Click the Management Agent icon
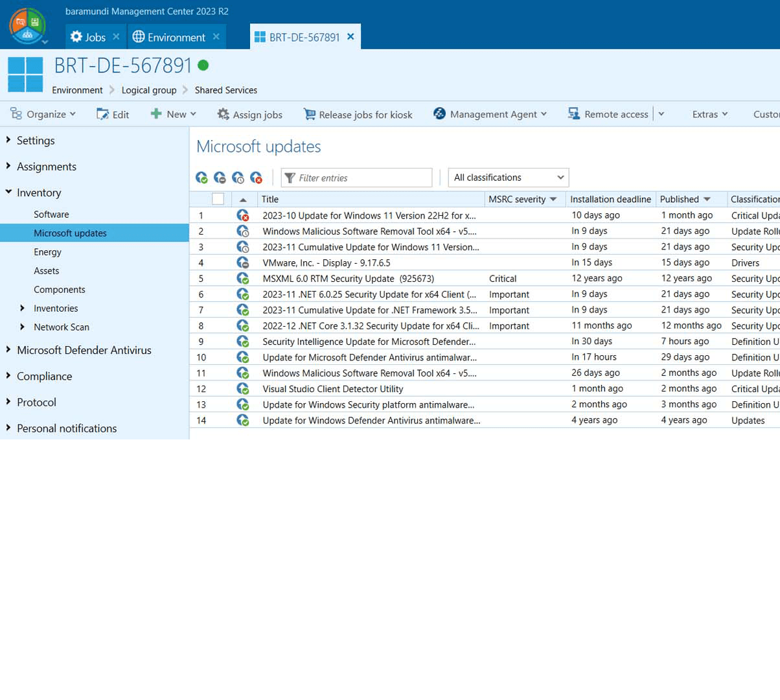Image resolution: width=780 pixels, height=700 pixels. 439,113
